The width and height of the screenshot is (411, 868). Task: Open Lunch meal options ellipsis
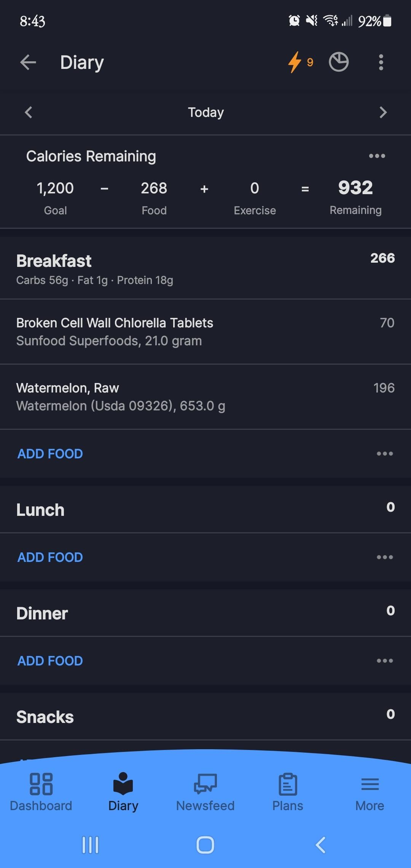(385, 557)
